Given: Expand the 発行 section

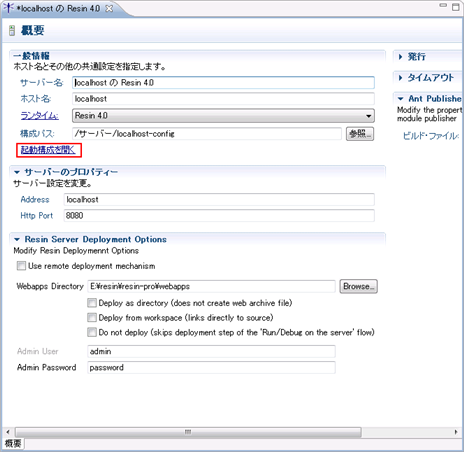Looking at the screenshot, I should coord(400,57).
